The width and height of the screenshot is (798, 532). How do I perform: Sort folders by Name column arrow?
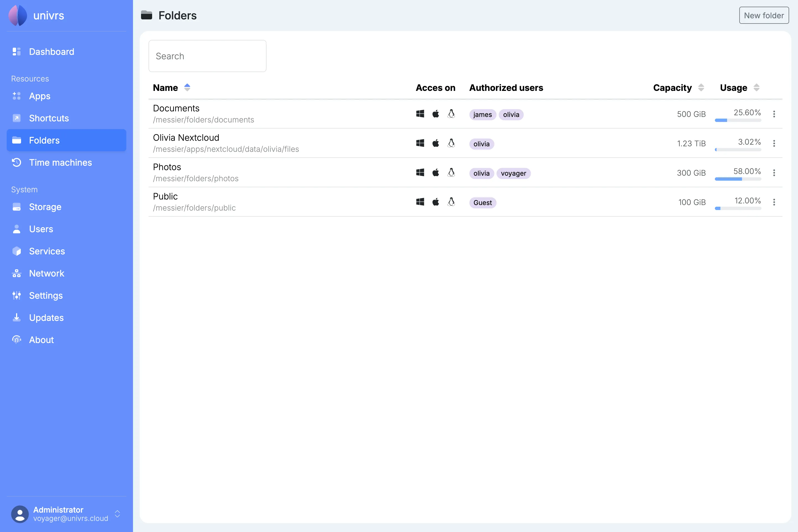pyautogui.click(x=187, y=88)
